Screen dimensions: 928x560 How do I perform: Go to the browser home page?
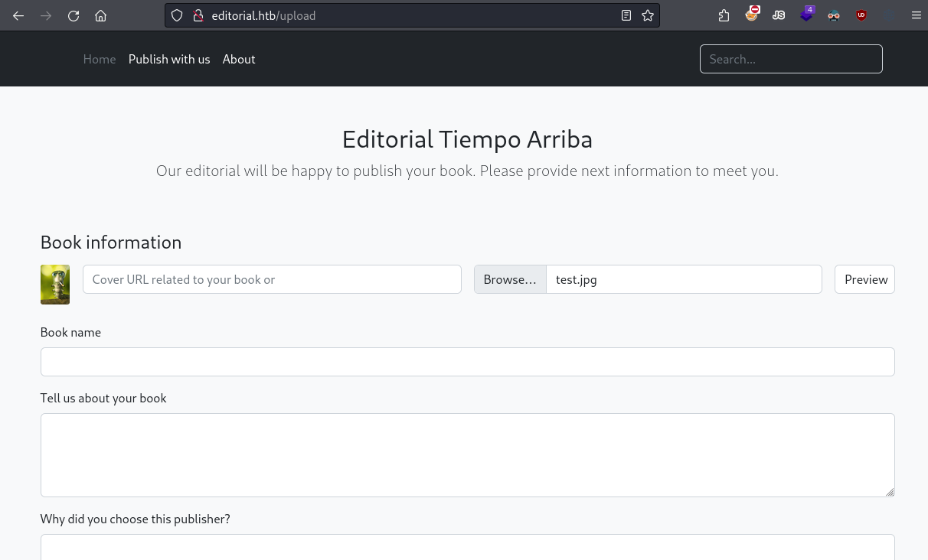[x=101, y=15]
